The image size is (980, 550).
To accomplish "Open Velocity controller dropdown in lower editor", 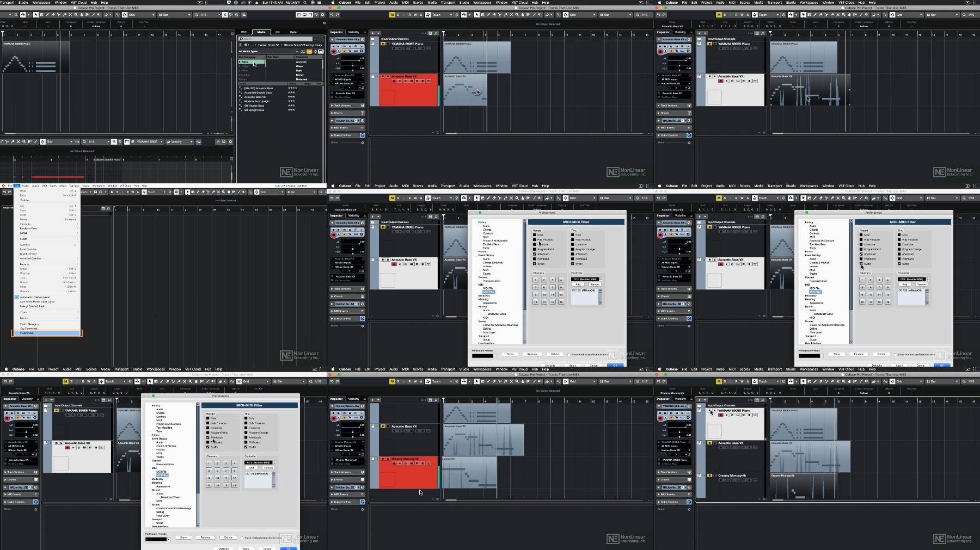I will click(180, 141).
